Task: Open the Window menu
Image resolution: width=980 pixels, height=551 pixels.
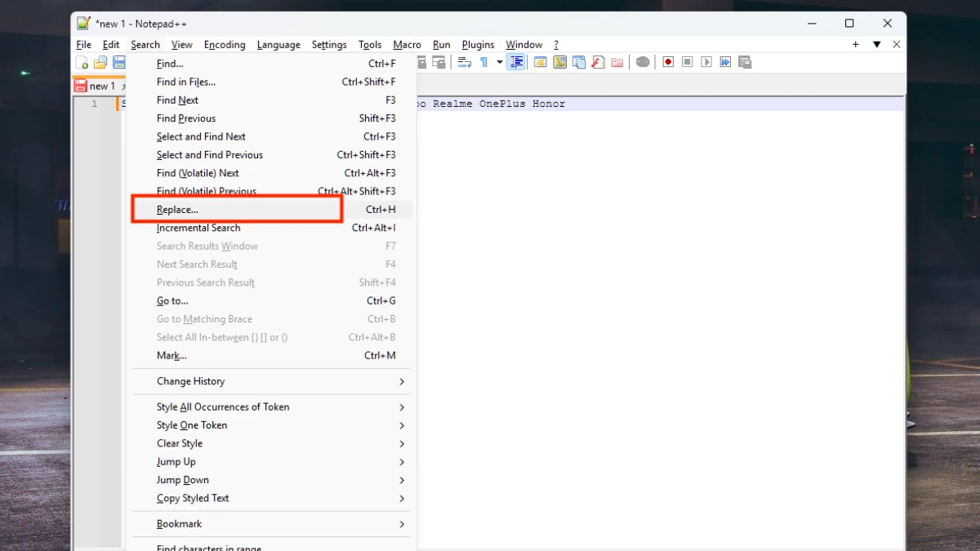Action: tap(524, 45)
